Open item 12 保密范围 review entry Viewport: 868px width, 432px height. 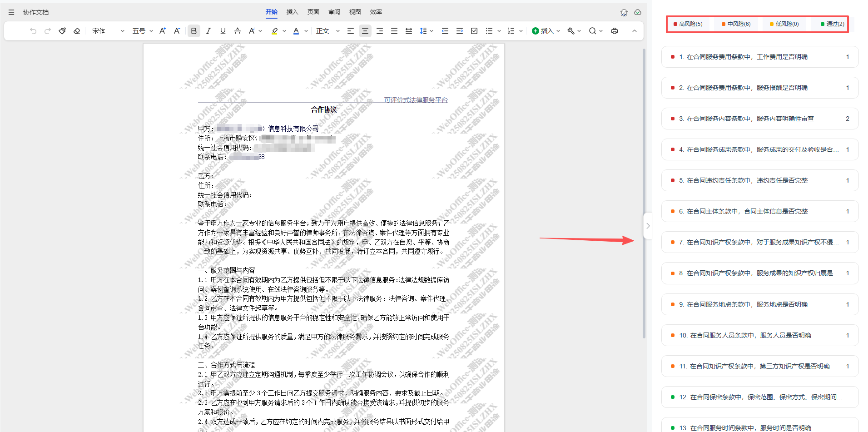click(760, 397)
